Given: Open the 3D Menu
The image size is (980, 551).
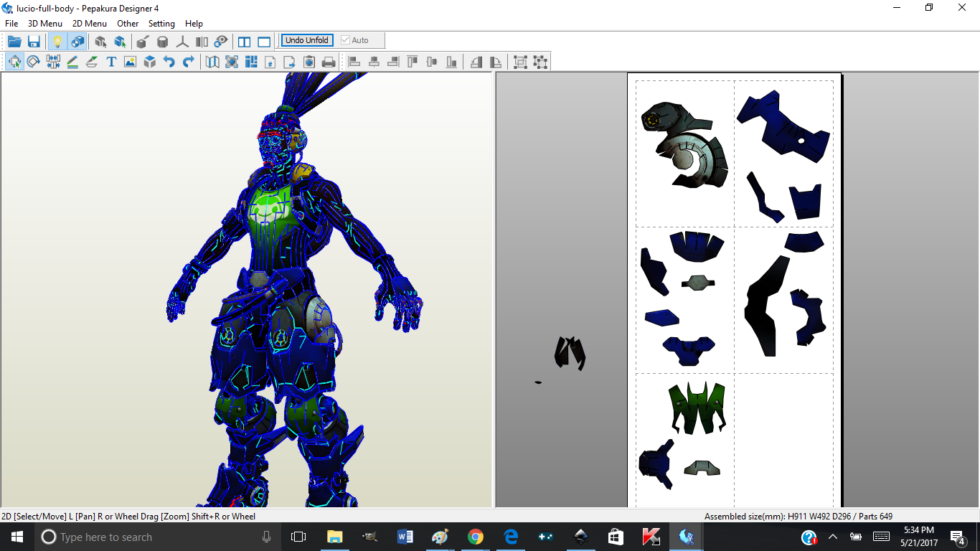Looking at the screenshot, I should (x=45, y=24).
